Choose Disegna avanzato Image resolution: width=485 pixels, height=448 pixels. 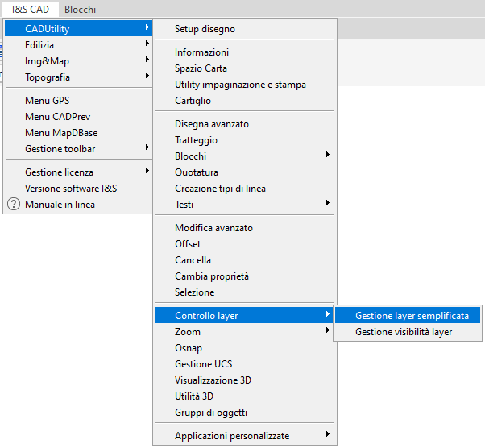pos(245,124)
